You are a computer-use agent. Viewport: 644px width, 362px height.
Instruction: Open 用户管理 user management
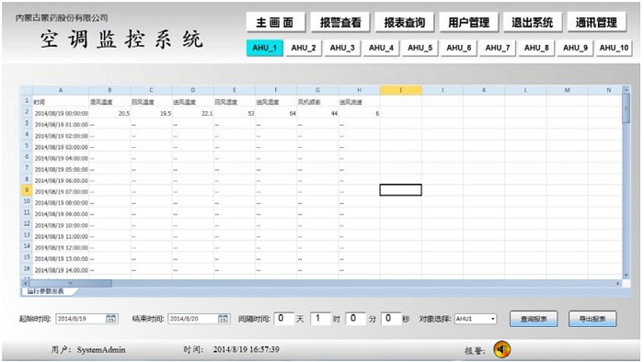(x=468, y=22)
